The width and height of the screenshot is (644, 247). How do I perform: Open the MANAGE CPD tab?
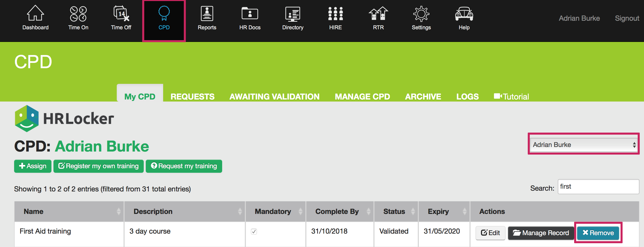pos(362,96)
